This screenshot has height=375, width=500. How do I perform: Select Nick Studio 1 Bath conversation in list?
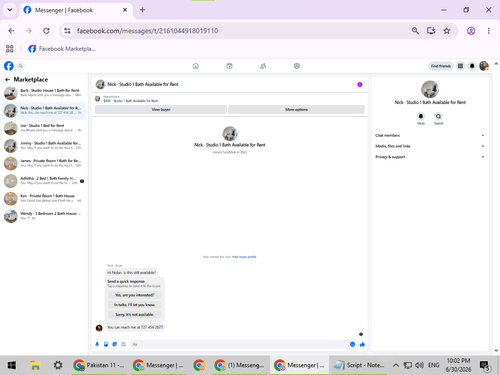[x=44, y=110]
